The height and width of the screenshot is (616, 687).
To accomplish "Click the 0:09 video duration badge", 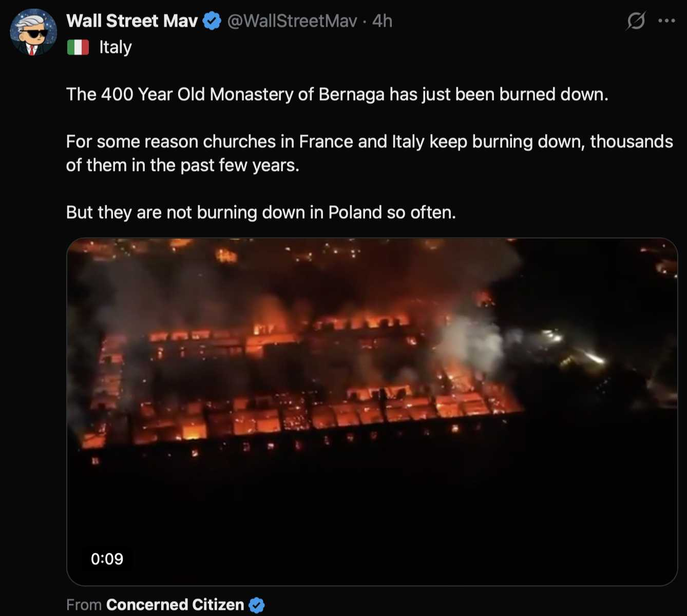I will point(107,559).
